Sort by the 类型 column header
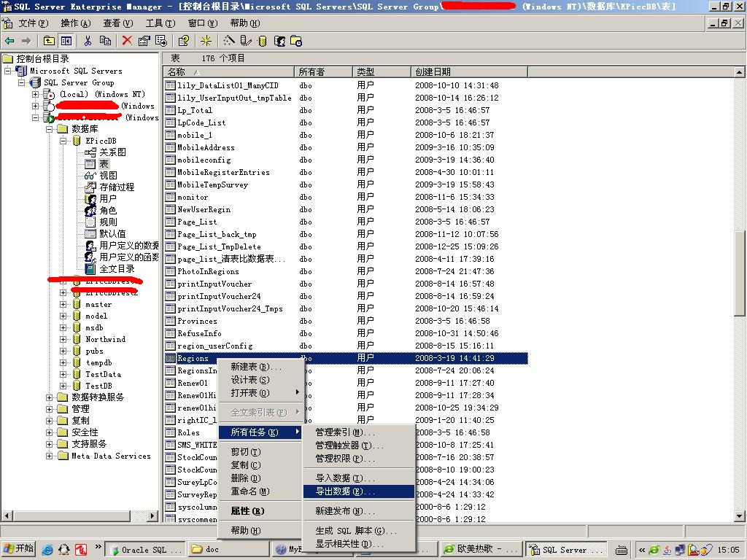The image size is (747, 560). (x=382, y=72)
